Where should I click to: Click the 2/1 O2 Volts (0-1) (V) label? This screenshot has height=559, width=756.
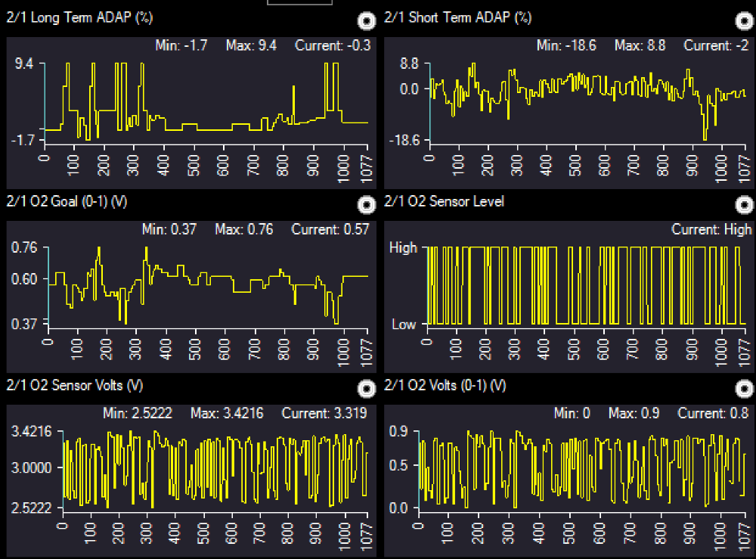445,386
